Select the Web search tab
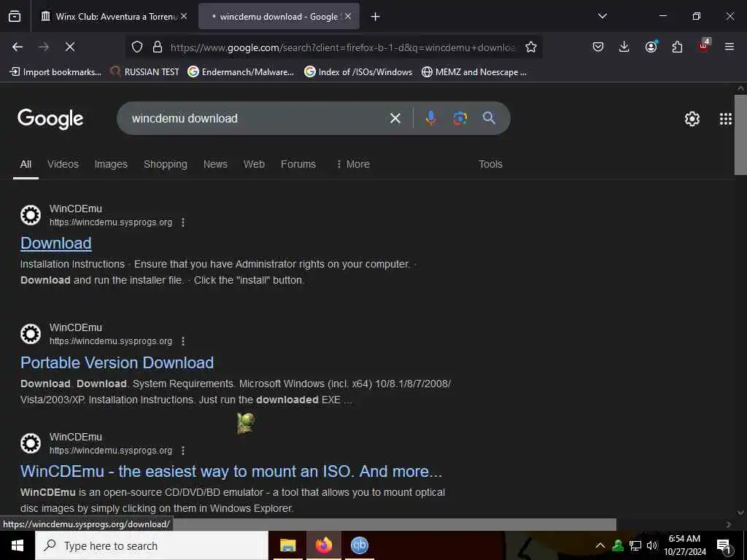The width and height of the screenshot is (747, 560). [254, 164]
